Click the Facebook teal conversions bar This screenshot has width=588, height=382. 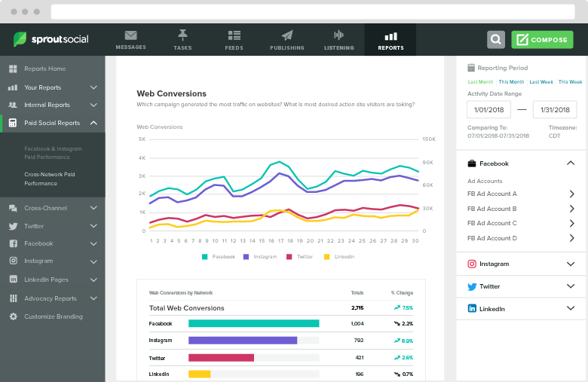tap(253, 323)
